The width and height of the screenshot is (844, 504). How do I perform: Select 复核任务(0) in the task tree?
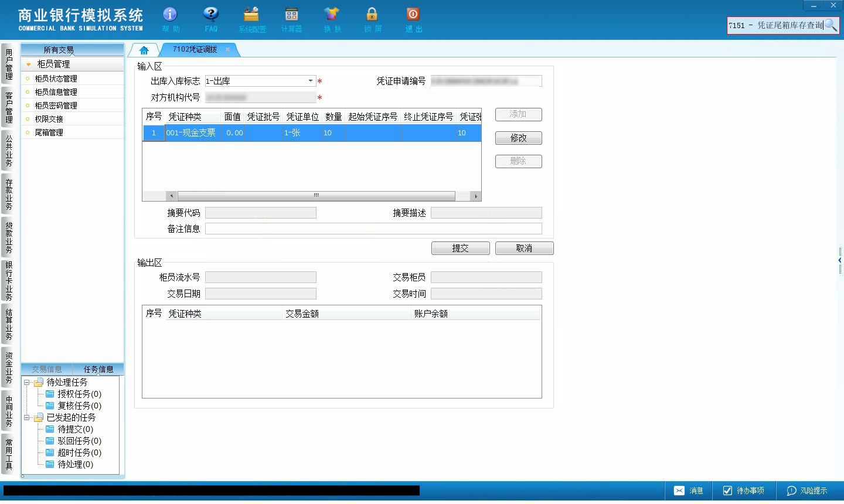coord(79,406)
